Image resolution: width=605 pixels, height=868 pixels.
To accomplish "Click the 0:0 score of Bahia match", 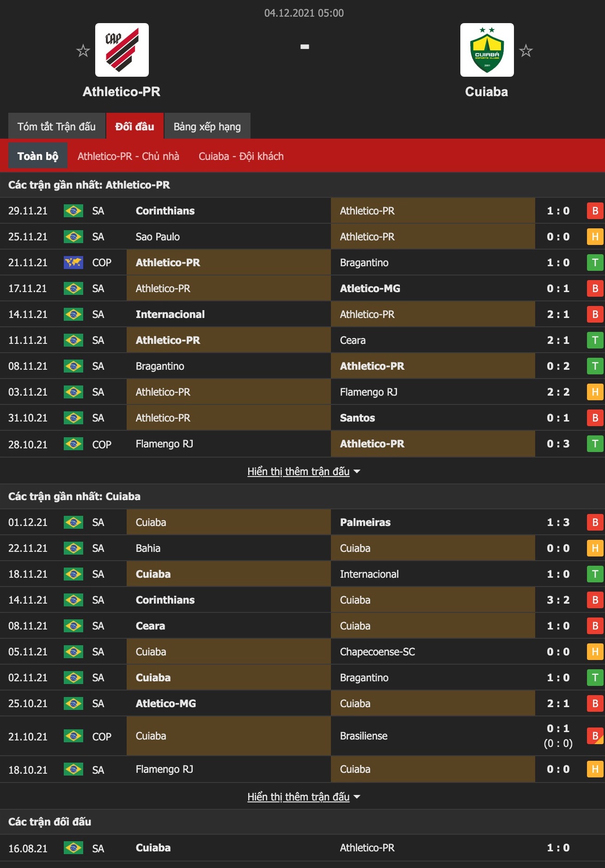I will pos(558,548).
